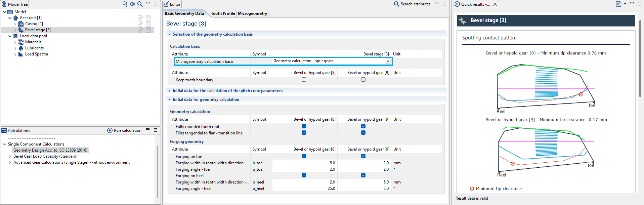Toggle the eye visibility icon in Model Tree
The width and height of the screenshot is (644, 205).
132,4
